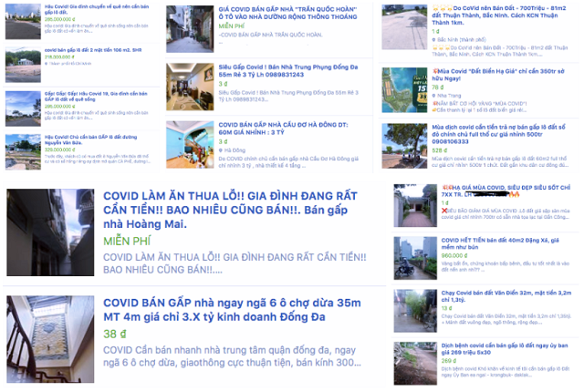This screenshot has width=584, height=392.
Task: Open 'GIÁ COVID BÁN GẤP NHÀ TRẦN QUỐC HOÀN' link
Action: coord(272,13)
